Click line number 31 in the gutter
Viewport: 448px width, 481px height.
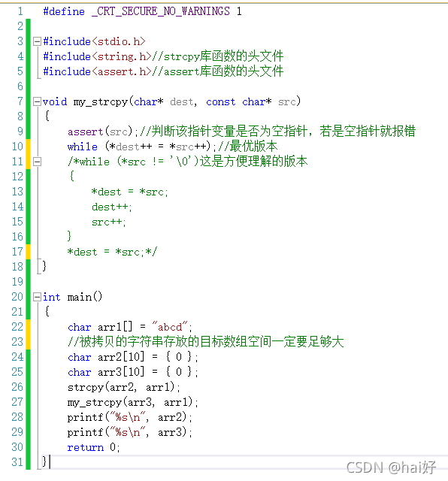coord(17,462)
